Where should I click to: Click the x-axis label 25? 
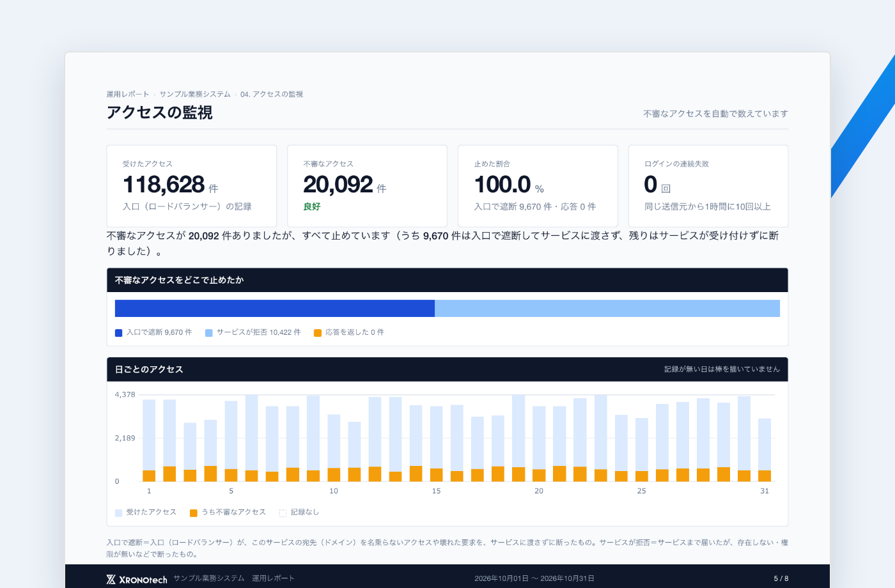[641, 491]
